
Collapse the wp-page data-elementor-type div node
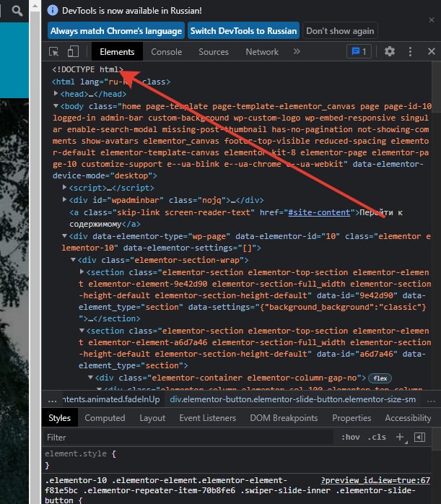(x=64, y=236)
